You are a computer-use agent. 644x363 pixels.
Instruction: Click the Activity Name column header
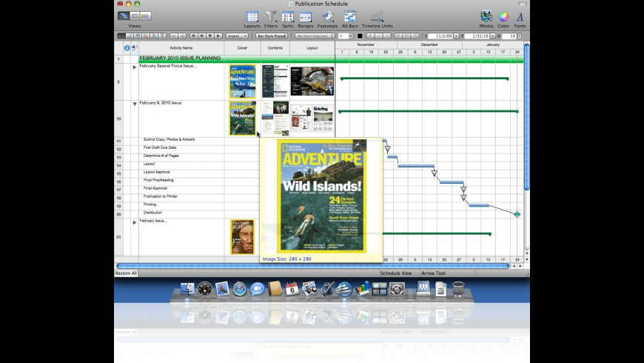(181, 48)
